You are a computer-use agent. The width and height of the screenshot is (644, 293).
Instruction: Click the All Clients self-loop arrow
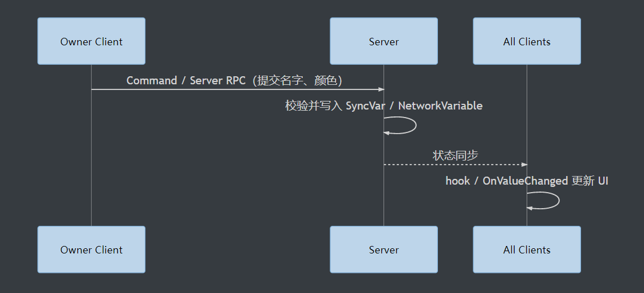(543, 200)
